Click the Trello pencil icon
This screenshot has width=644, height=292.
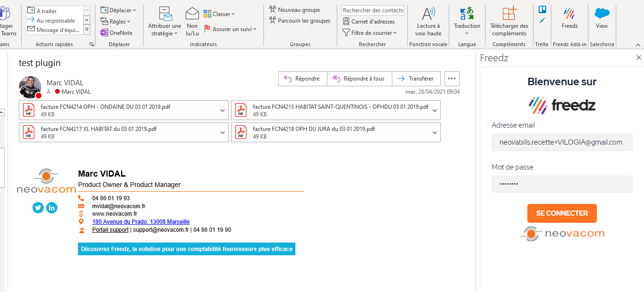tap(542, 20)
